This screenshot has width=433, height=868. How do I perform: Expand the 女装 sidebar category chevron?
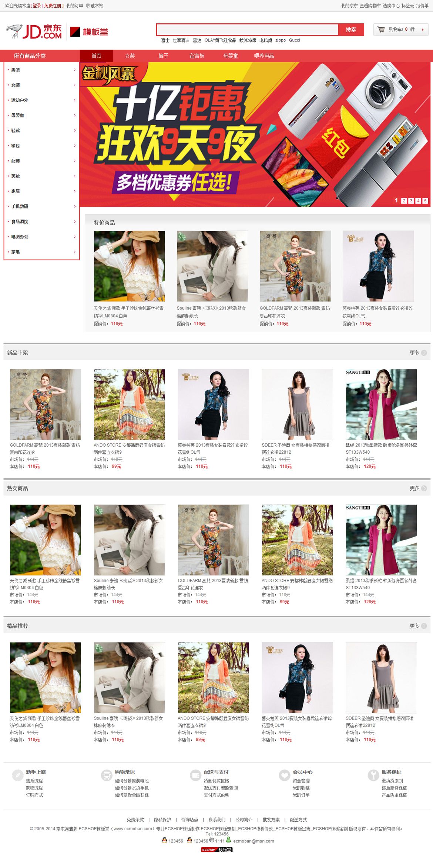[x=74, y=85]
